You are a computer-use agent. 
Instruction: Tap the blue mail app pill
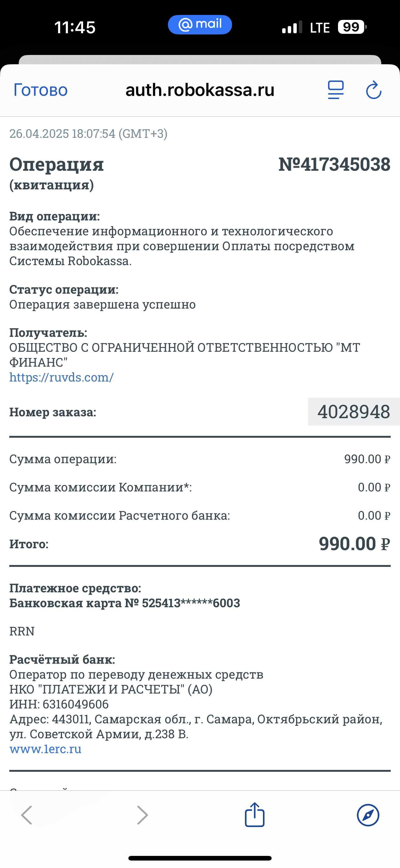[x=200, y=25]
